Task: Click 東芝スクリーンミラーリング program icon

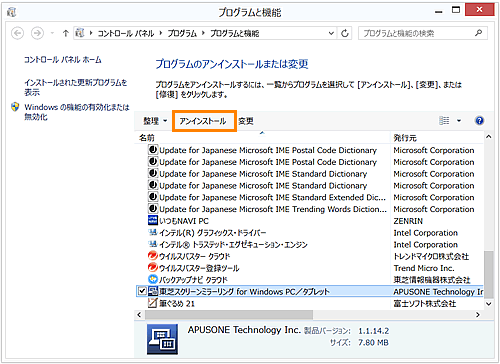Action: tap(153, 291)
